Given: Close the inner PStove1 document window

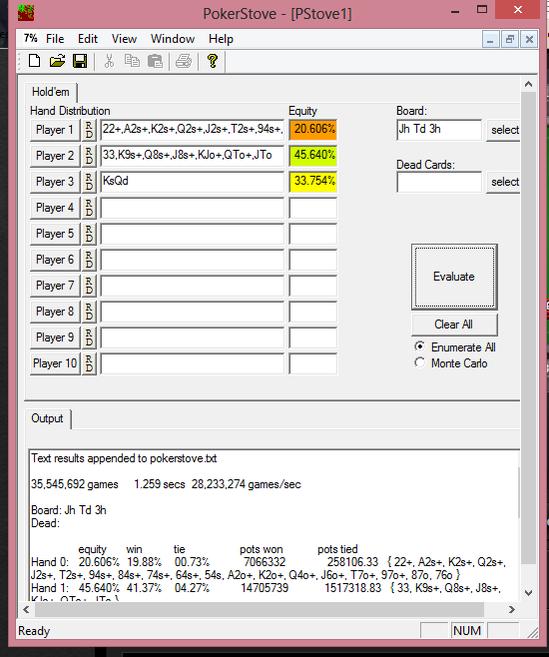Looking at the screenshot, I should 529,39.
